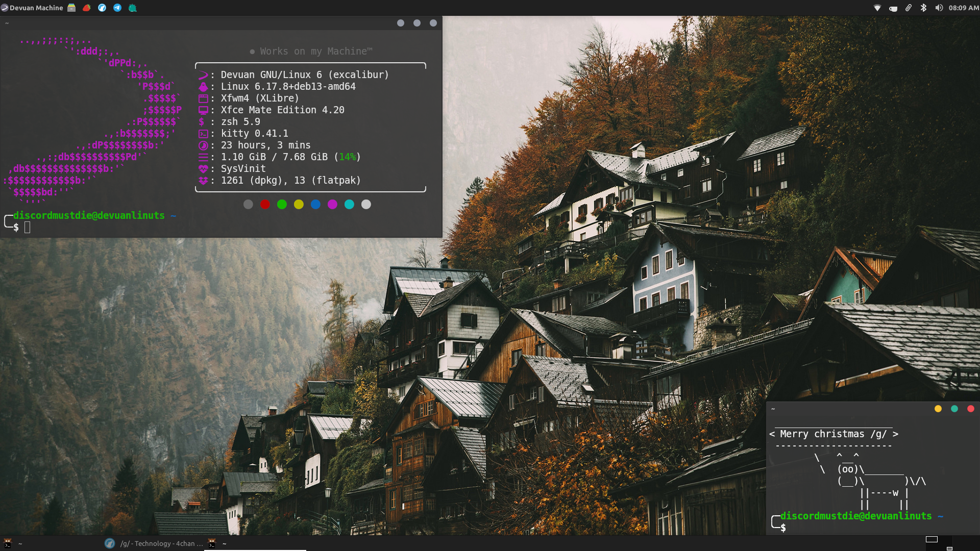
Task: Click the red color dot in the terminal palette
Action: 265,205
